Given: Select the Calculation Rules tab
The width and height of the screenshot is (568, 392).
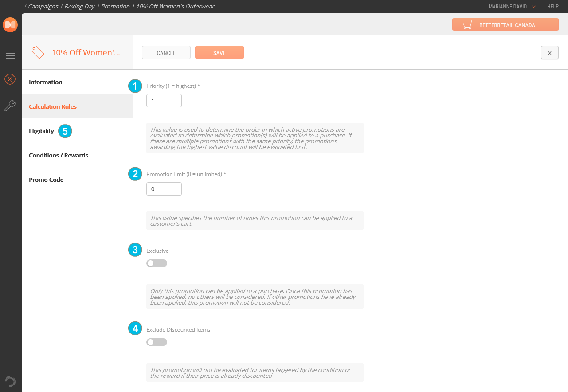Looking at the screenshot, I should (x=78, y=106).
